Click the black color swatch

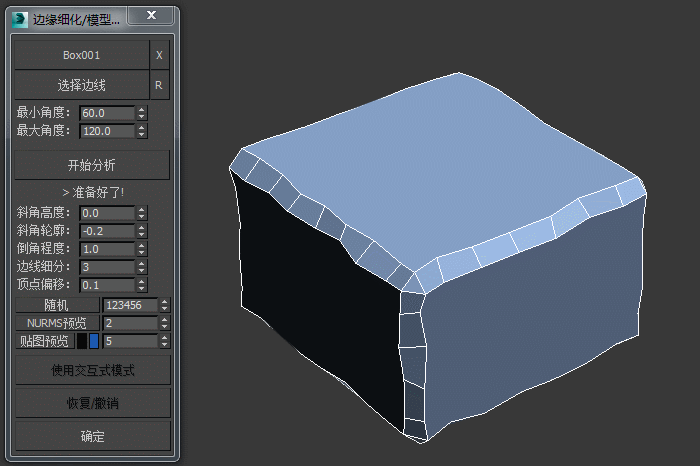coord(82,341)
